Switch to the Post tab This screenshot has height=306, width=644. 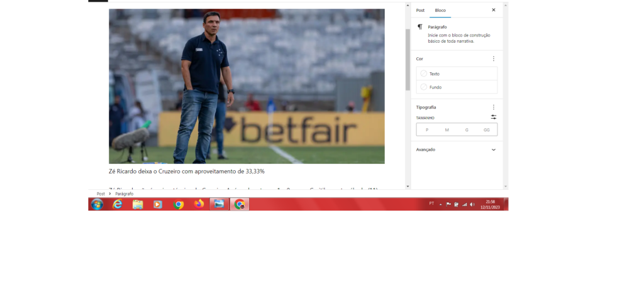pos(420,10)
